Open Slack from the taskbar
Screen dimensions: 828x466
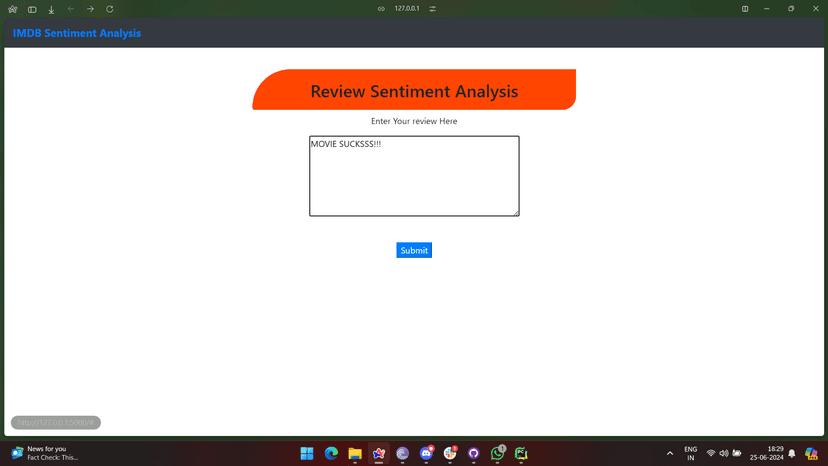(450, 453)
